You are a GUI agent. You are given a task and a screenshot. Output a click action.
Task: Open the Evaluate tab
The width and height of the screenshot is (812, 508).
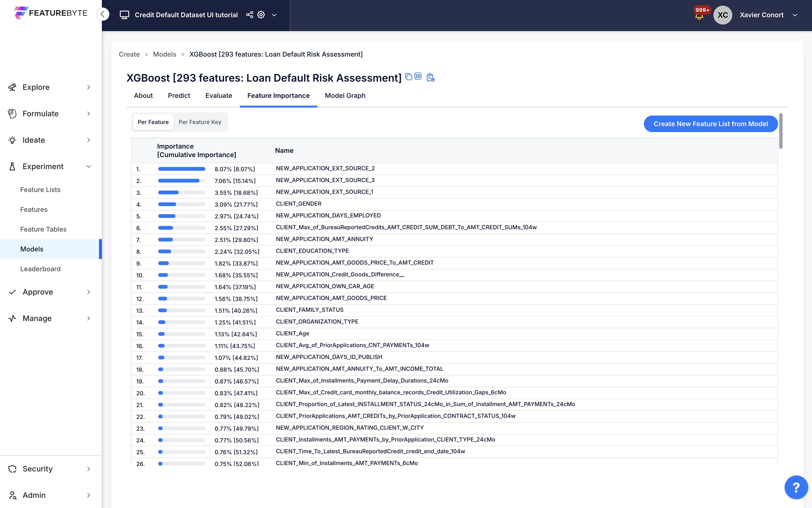[219, 96]
